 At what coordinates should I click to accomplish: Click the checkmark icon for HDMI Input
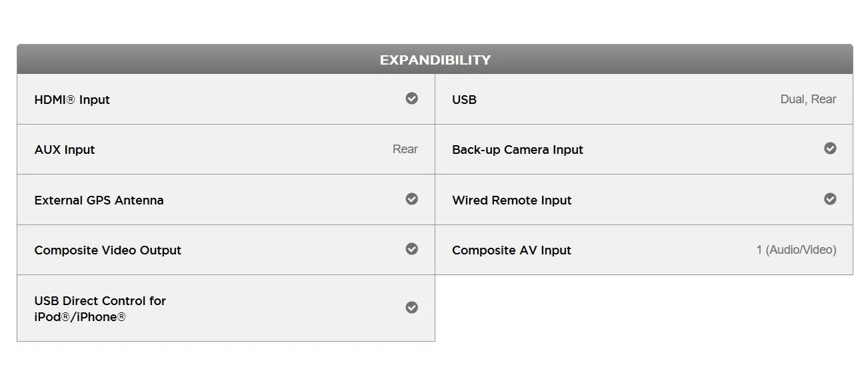tap(412, 99)
